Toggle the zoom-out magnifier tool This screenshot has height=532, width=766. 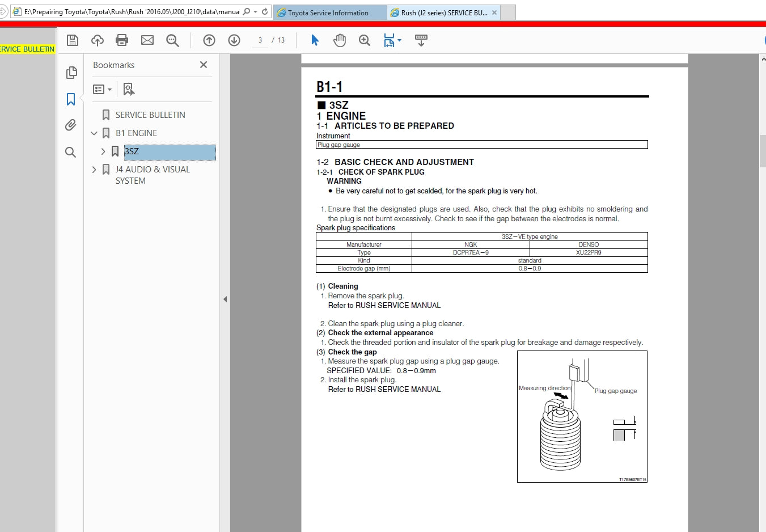173,40
